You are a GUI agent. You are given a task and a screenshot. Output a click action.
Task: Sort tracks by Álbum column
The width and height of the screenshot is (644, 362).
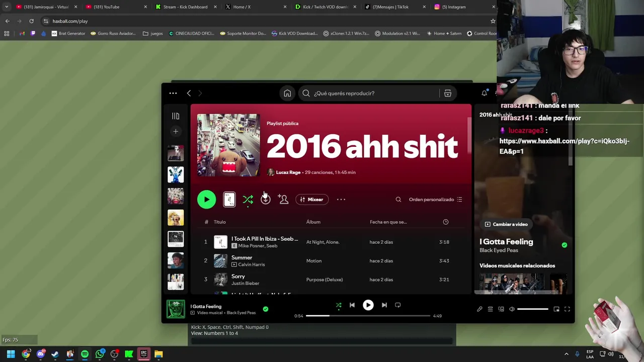point(313,222)
